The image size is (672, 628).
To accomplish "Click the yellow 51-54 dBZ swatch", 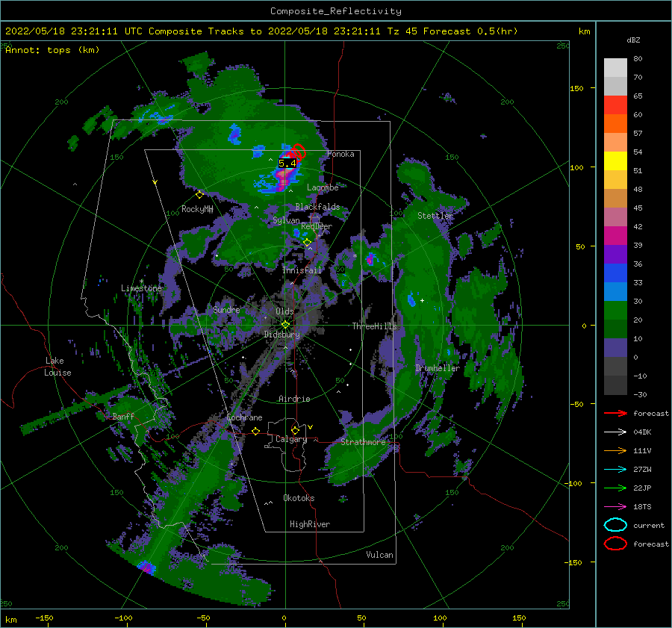I will (615, 161).
